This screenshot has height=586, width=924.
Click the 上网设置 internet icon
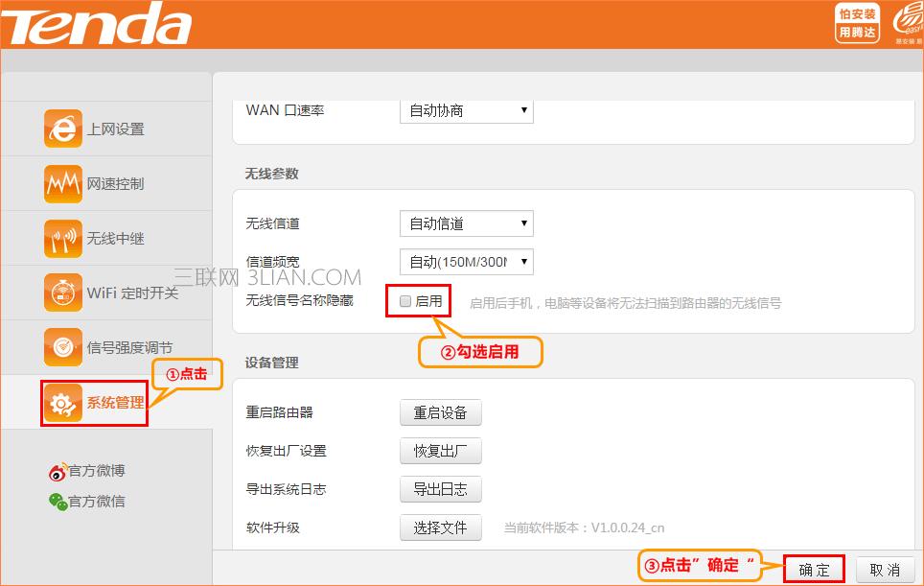pyautogui.click(x=63, y=129)
